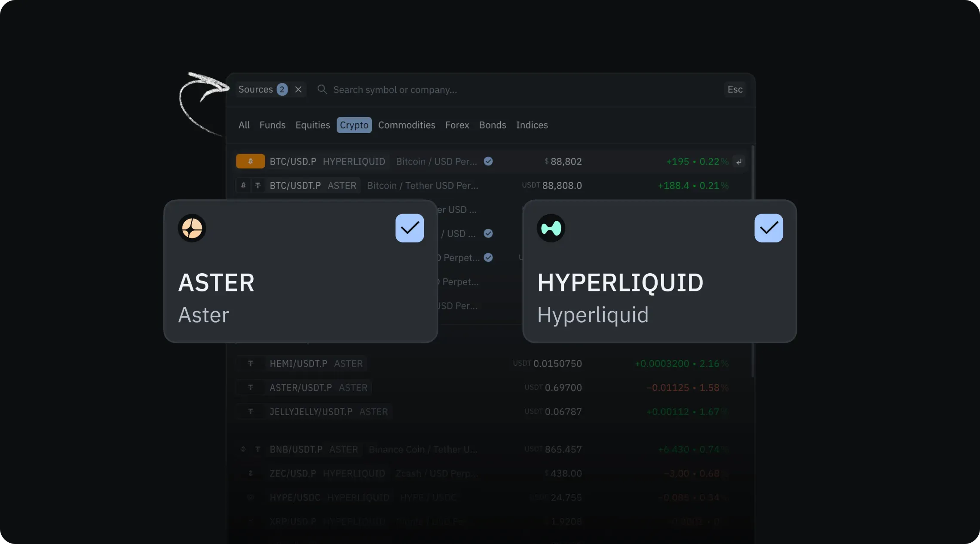This screenshot has height=544, width=980.
Task: Click the orange Bitcoin icon on BTC/USD.P
Action: 250,161
